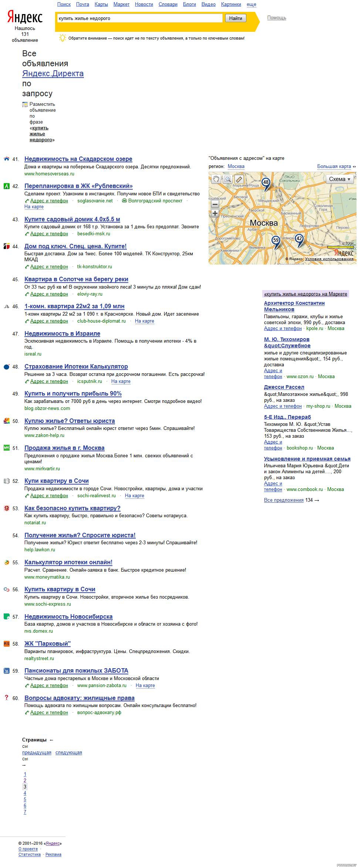This screenshot has height=868, width=358.
Task: Open На карте link for ad 59
Action: click(145, 686)
